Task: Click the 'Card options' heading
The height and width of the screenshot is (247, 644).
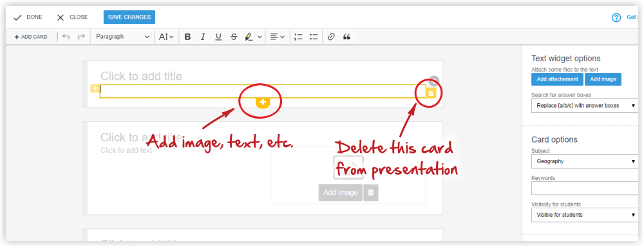Action: pos(554,139)
